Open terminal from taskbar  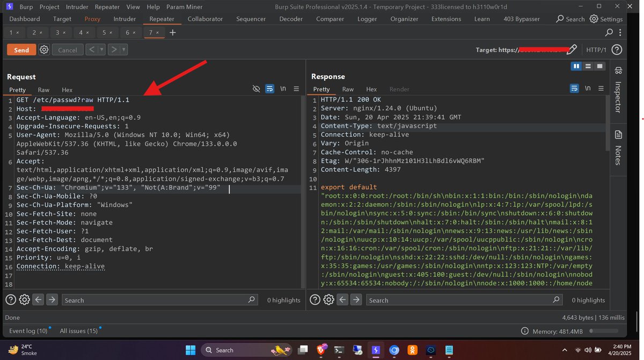339,350
